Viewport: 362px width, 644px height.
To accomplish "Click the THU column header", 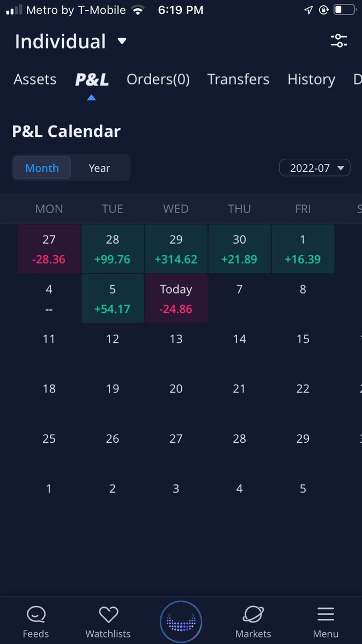I will pyautogui.click(x=239, y=209).
